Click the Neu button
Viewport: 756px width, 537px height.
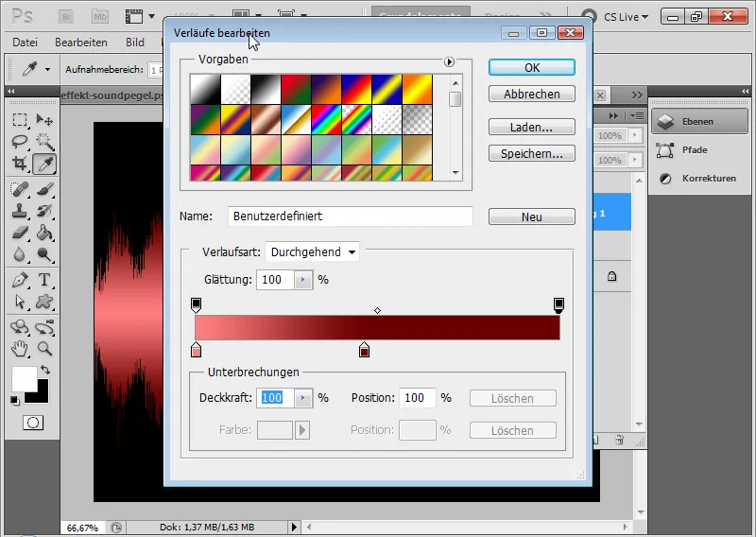click(x=532, y=217)
